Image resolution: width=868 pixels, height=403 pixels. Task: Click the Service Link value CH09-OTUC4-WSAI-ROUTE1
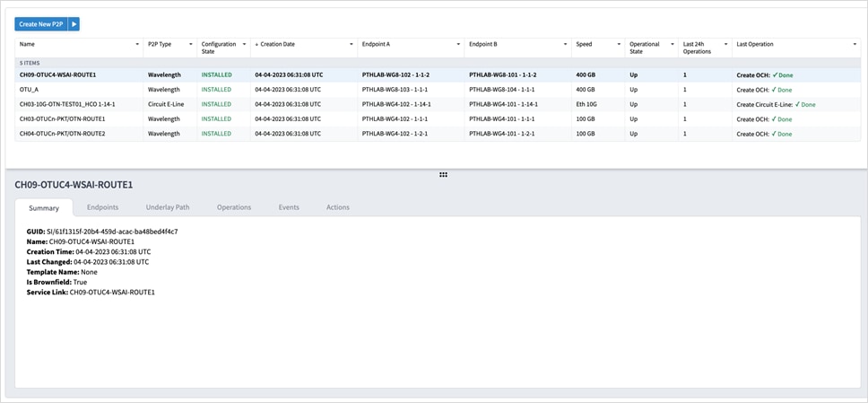click(112, 292)
